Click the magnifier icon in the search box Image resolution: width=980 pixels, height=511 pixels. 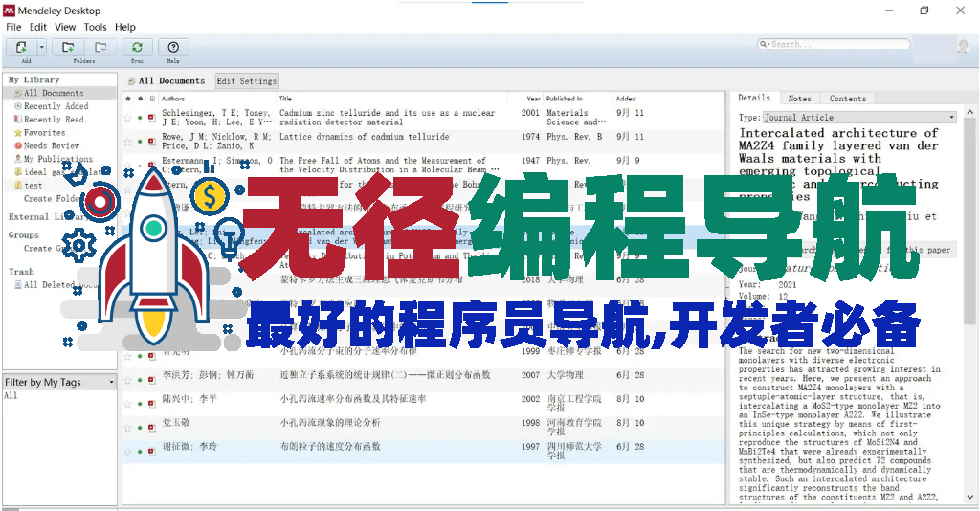[x=765, y=44]
